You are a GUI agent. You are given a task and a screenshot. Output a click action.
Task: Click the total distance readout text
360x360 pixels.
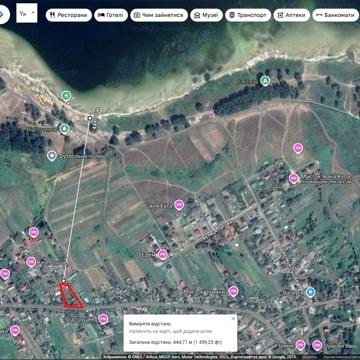click(176, 342)
